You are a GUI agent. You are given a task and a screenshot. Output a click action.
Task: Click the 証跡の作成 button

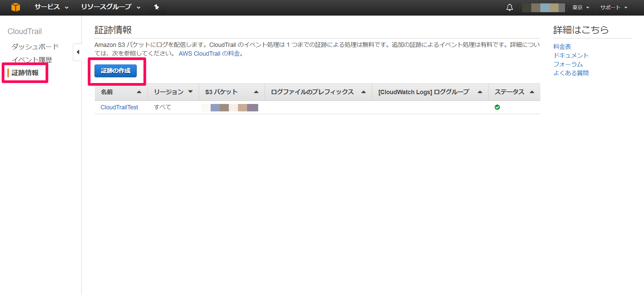pos(115,71)
